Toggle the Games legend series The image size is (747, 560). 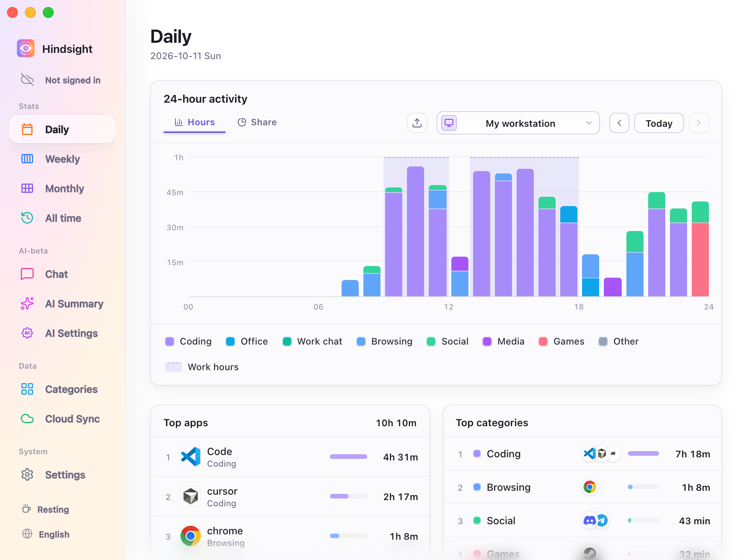pyautogui.click(x=561, y=341)
